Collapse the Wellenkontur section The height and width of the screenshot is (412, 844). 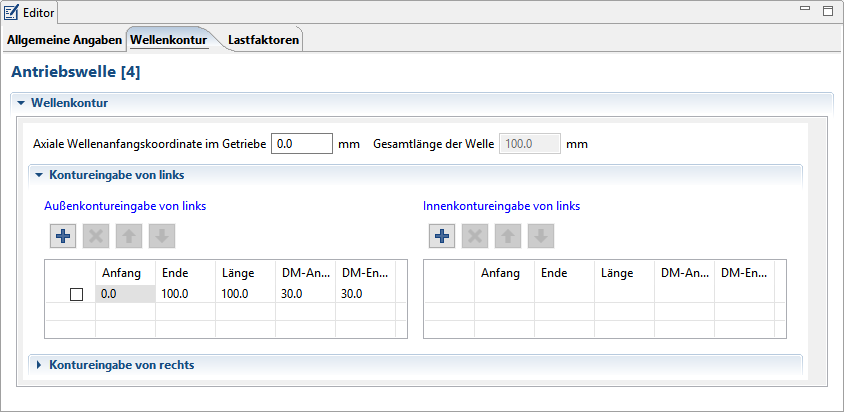pyautogui.click(x=20, y=103)
